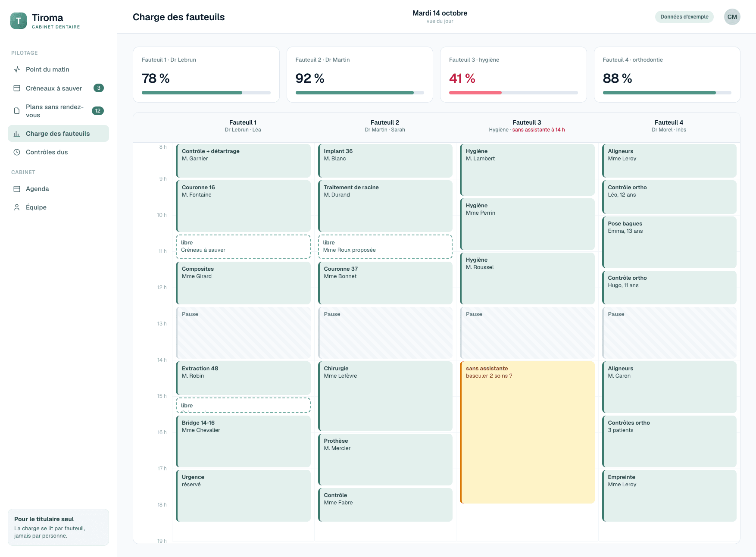Click the Plans sans rendez-vous document icon

17,111
